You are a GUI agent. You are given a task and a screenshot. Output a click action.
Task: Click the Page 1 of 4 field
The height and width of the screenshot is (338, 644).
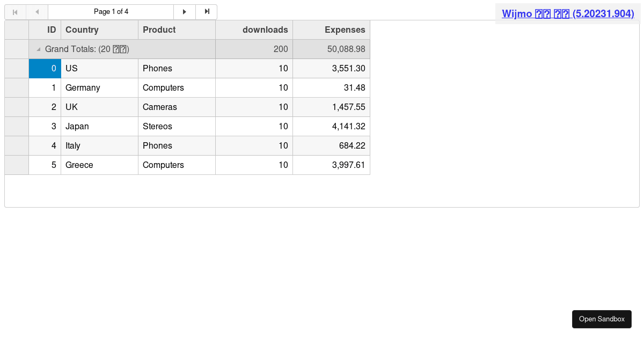pos(111,12)
